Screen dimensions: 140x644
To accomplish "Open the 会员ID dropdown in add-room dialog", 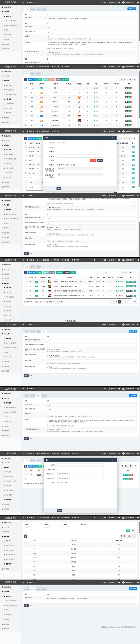I will pos(80,147).
